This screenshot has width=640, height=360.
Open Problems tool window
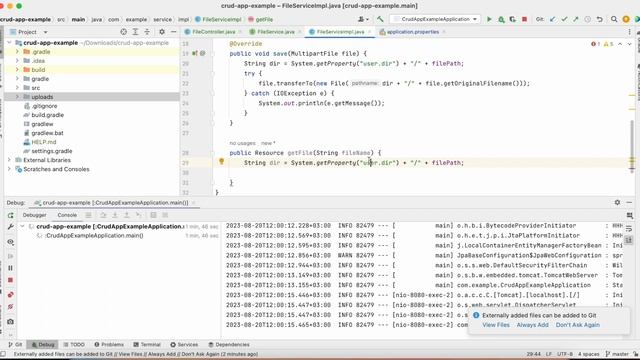click(x=109, y=344)
